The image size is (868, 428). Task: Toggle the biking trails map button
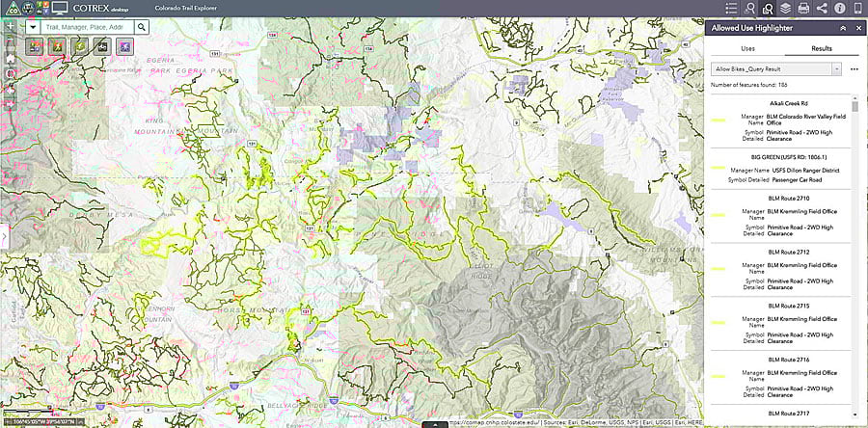click(124, 47)
